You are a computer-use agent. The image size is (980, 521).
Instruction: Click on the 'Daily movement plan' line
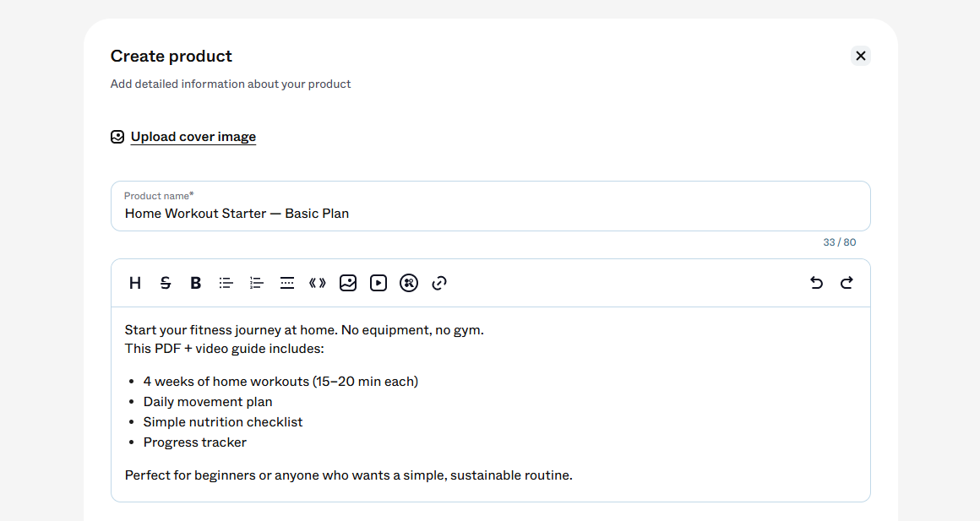208,402
